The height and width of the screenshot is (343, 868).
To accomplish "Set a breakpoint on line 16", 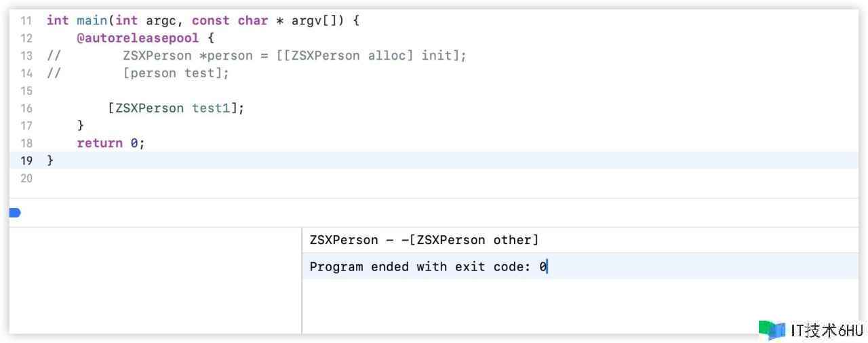I will click(x=26, y=108).
